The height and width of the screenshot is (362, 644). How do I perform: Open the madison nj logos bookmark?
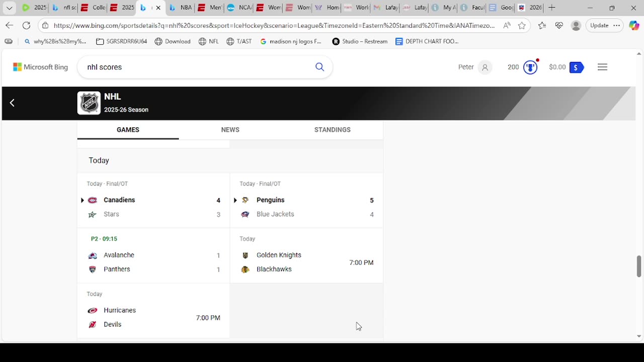(x=291, y=42)
